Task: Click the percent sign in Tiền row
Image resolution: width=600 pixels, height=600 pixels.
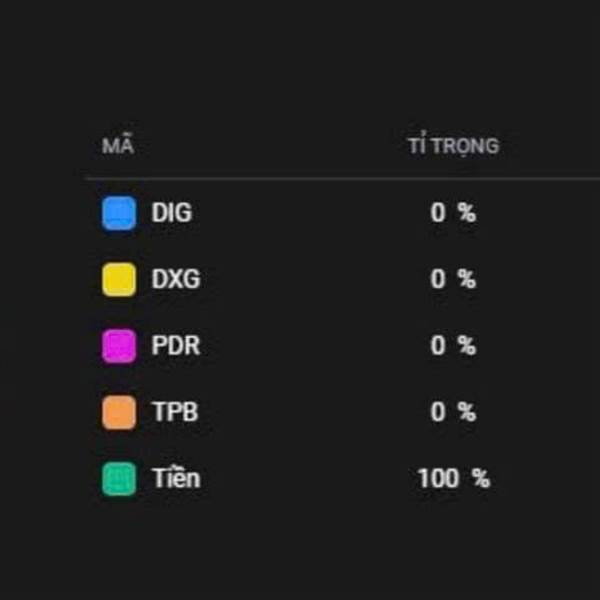Action: click(481, 478)
